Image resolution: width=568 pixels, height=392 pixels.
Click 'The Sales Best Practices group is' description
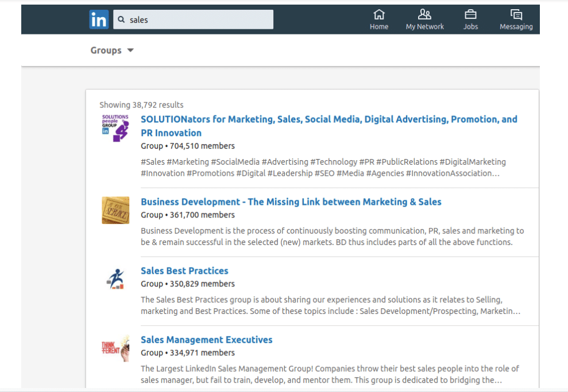[330, 305]
